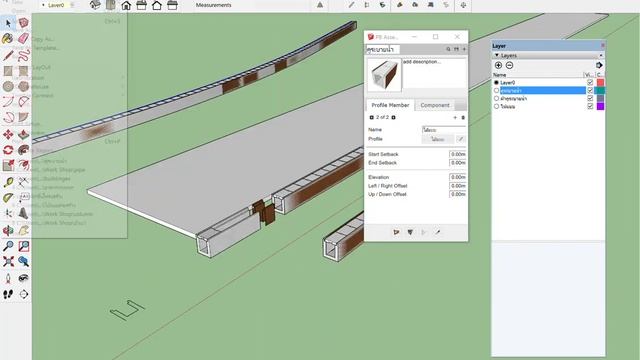640x360 pixels.
Task: Select the Polygon tool
Action: (24, 87)
